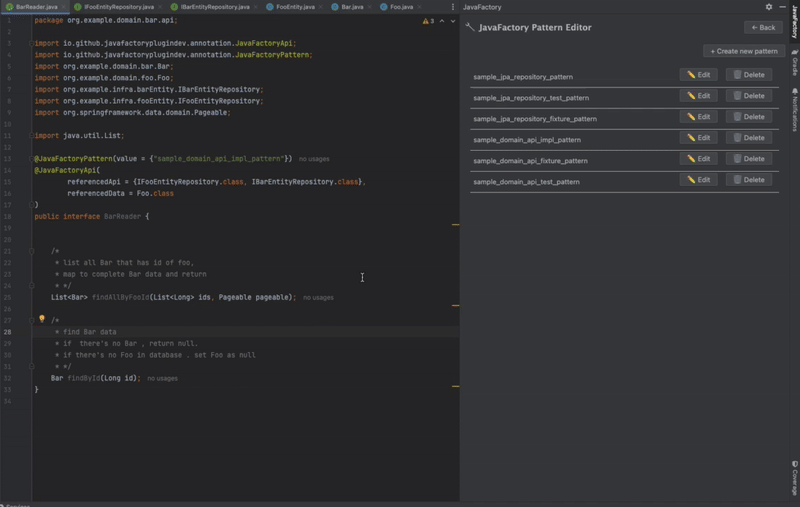Close the BarReader.java tab

(x=64, y=7)
